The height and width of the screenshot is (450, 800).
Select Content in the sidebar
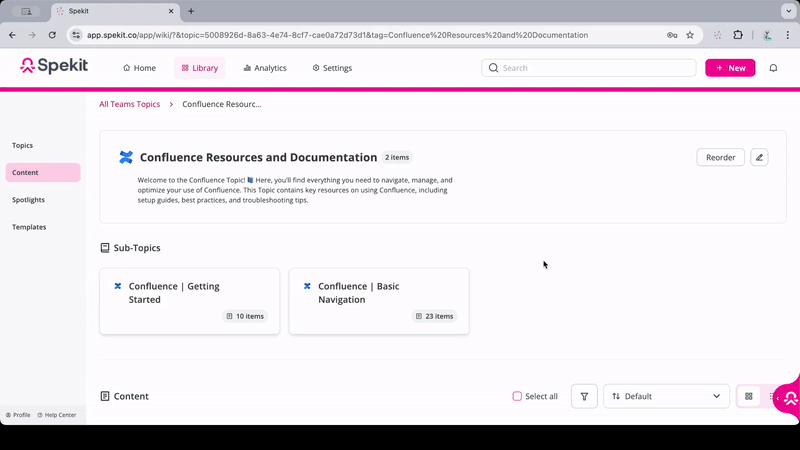(x=43, y=172)
